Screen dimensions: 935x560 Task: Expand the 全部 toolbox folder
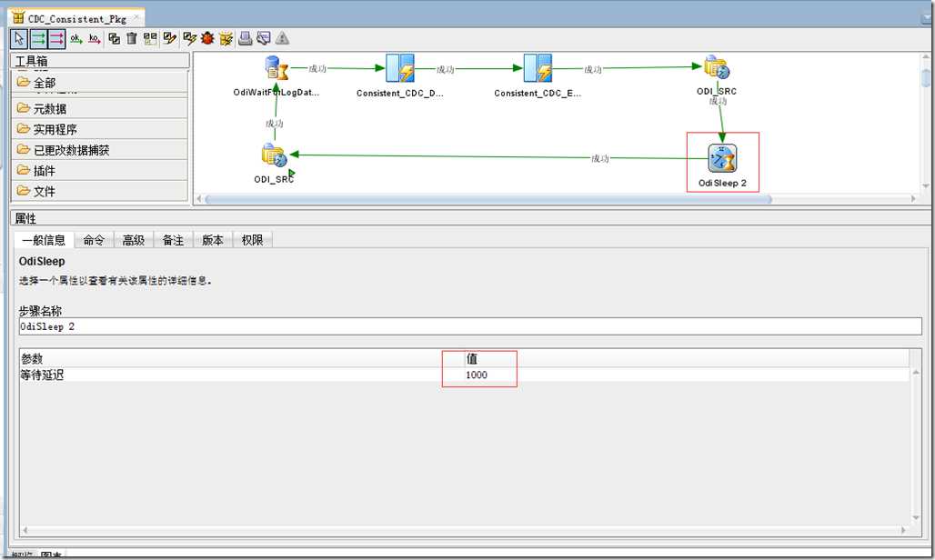[x=99, y=83]
